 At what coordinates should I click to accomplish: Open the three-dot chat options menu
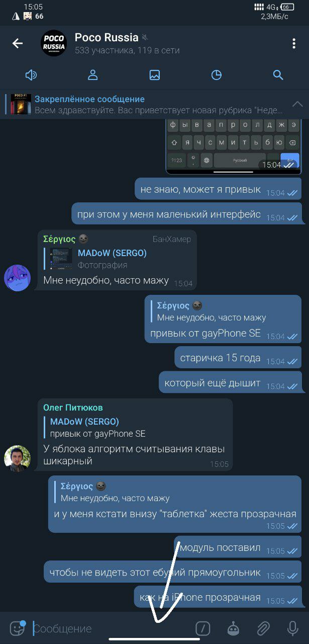[x=294, y=43]
